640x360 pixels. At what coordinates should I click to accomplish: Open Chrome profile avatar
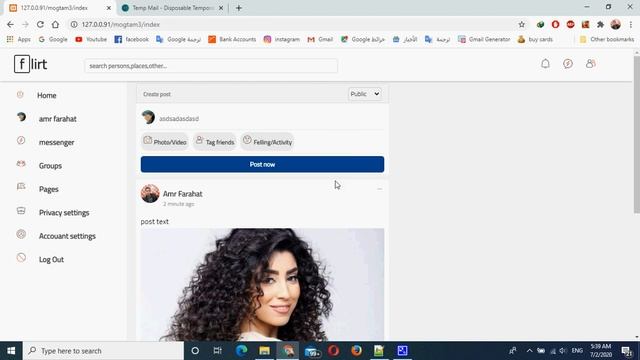click(x=616, y=24)
